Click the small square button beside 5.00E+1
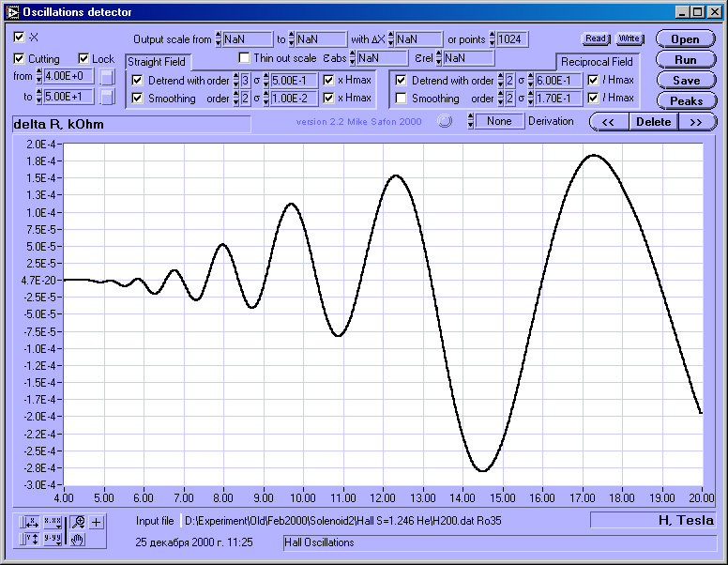Image resolution: width=728 pixels, height=565 pixels. (107, 97)
